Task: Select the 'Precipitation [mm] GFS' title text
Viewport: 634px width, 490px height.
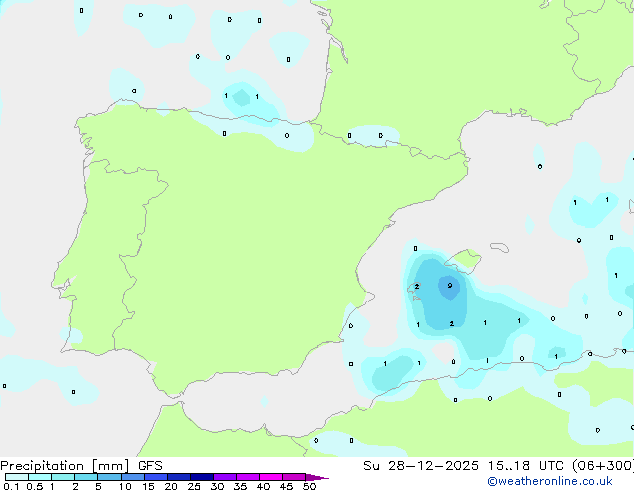Action: 81,466
